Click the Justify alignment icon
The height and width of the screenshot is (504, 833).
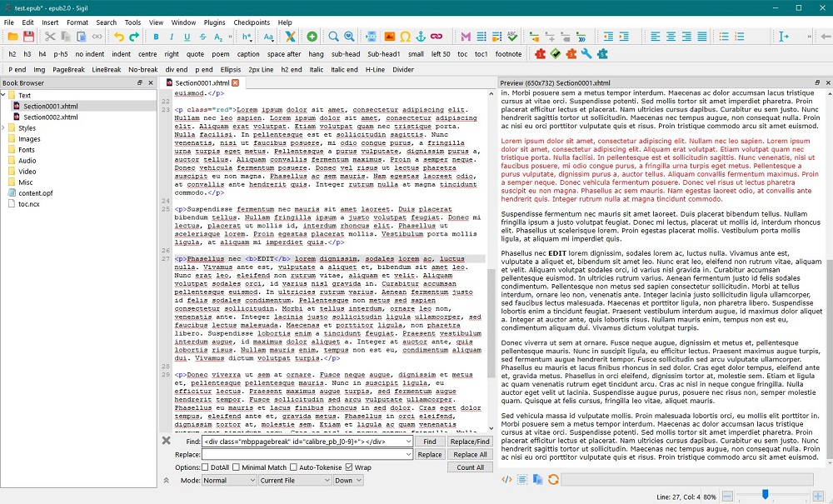click(x=701, y=37)
